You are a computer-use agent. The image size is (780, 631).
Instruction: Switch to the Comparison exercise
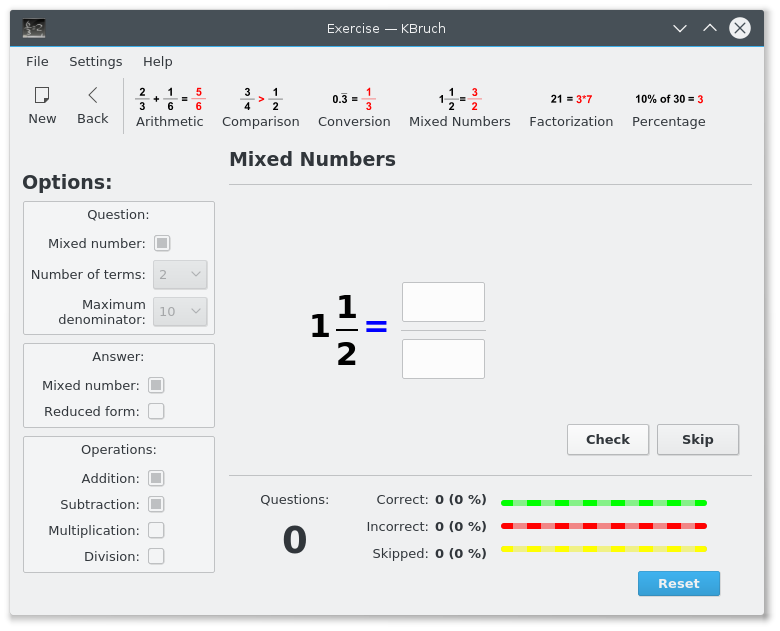(x=261, y=107)
